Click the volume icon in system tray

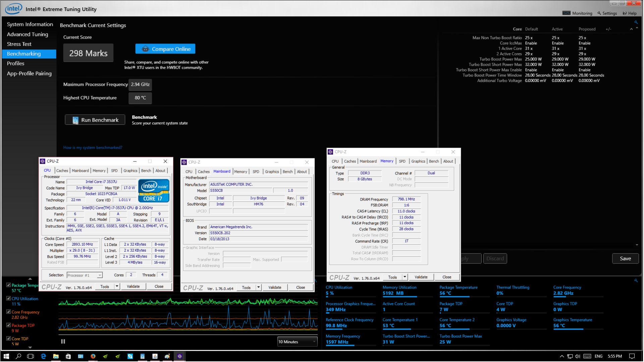pyautogui.click(x=578, y=356)
